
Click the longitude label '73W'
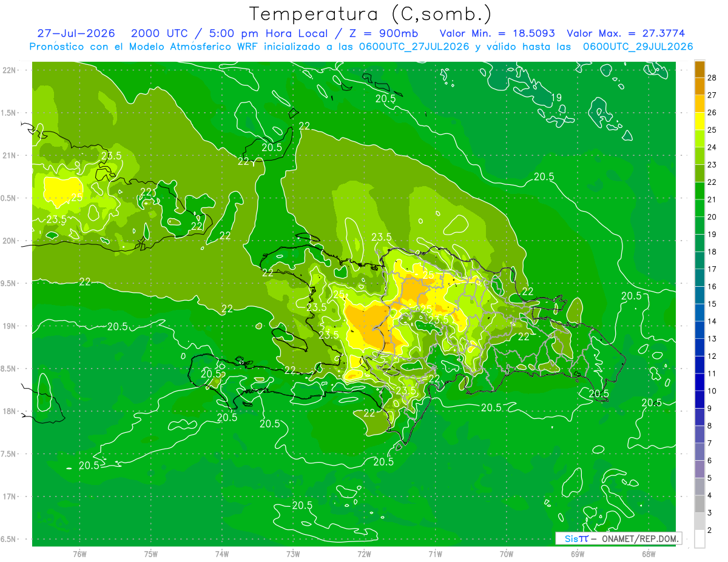coord(293,554)
